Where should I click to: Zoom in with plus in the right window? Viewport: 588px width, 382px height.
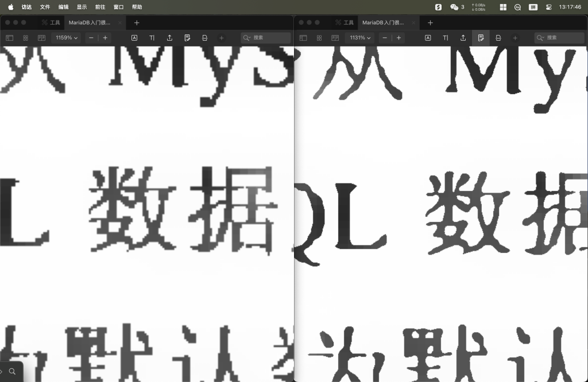point(399,38)
